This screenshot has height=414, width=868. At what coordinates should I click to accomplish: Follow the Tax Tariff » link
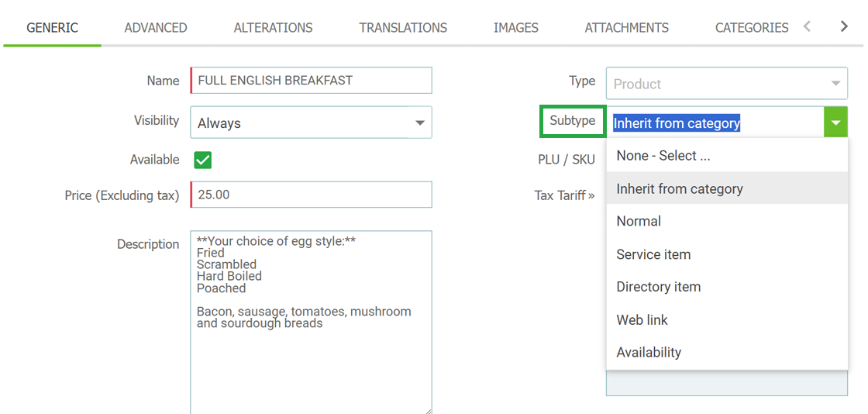click(x=565, y=195)
